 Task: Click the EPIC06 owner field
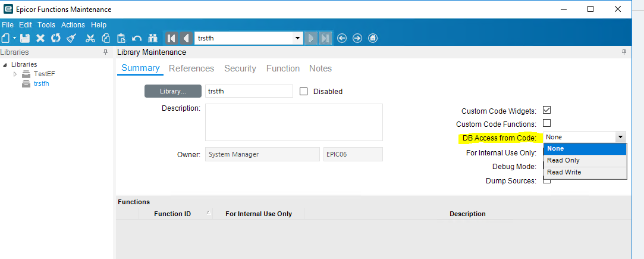coord(353,155)
